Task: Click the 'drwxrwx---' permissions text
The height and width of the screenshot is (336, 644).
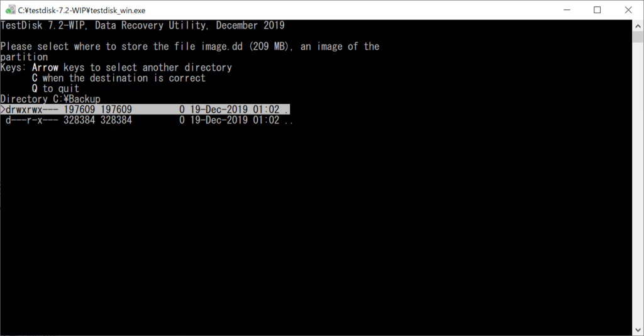Action: pos(31,109)
